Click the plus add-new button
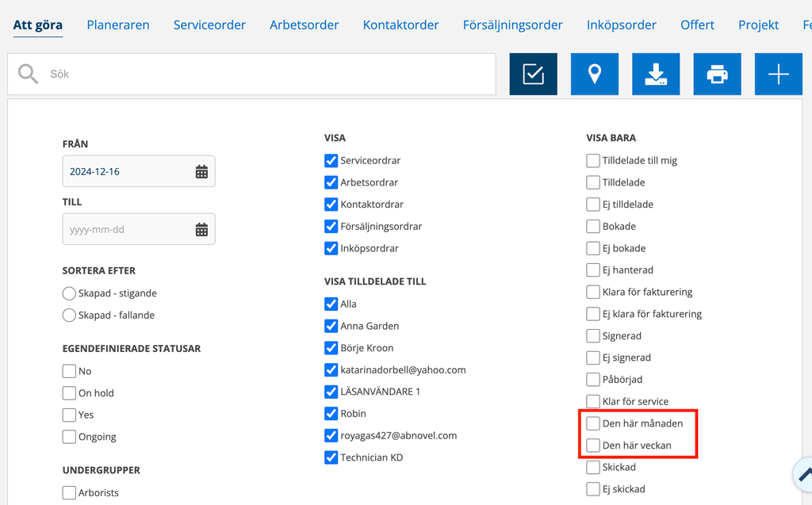The image size is (812, 505). click(x=779, y=74)
